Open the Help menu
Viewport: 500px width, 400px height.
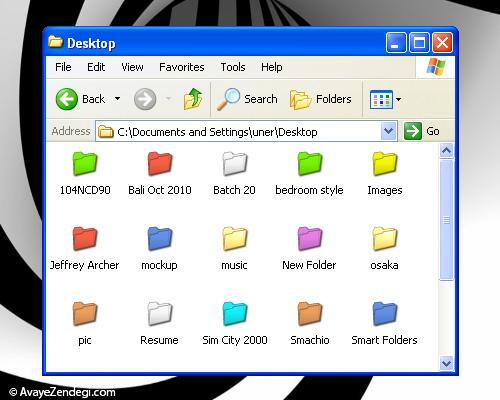click(x=272, y=67)
